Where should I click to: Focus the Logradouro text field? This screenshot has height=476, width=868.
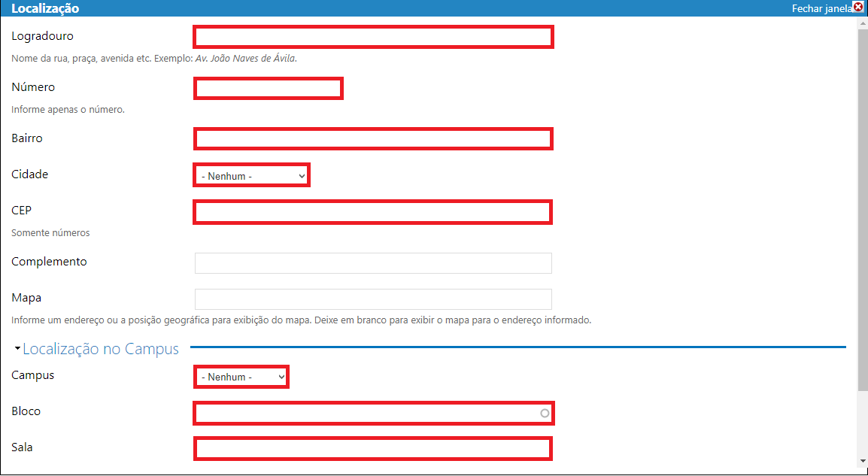click(x=373, y=37)
